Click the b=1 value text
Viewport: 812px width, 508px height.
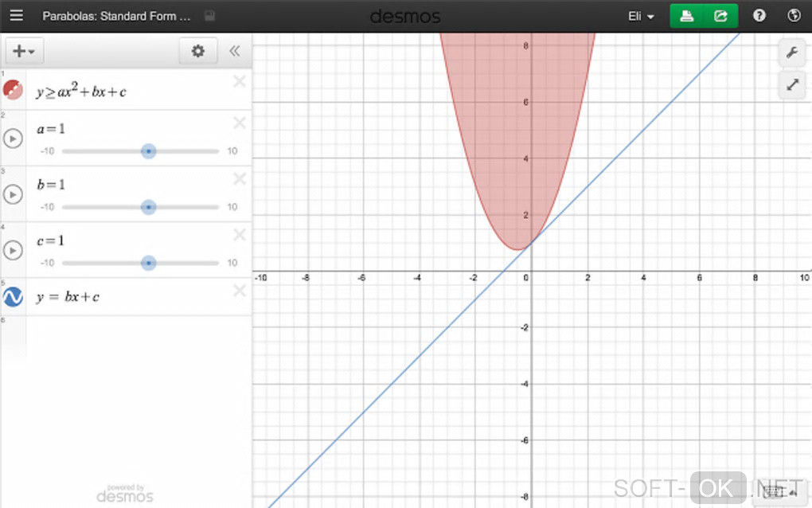(51, 185)
